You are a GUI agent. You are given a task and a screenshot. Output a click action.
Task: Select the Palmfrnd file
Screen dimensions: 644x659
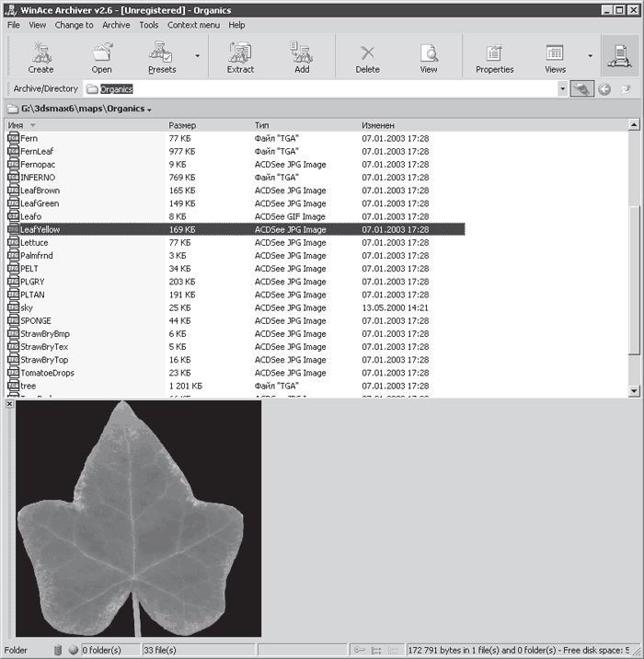[236, 256]
